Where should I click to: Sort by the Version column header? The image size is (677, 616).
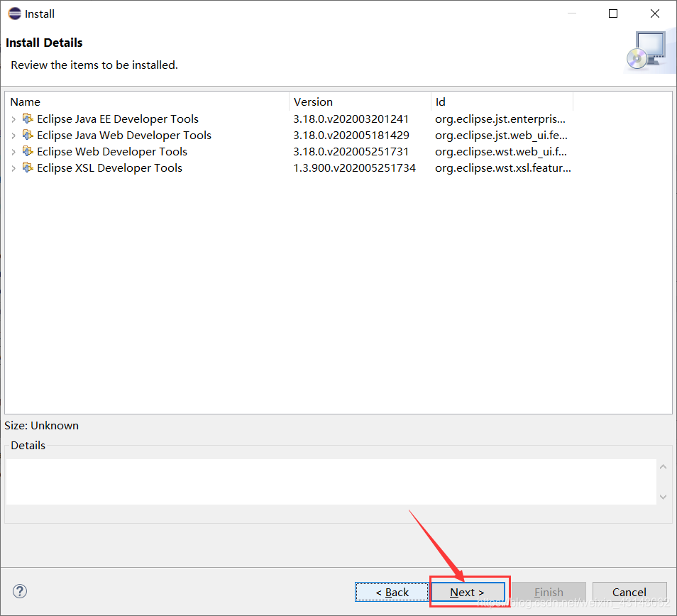(360, 102)
